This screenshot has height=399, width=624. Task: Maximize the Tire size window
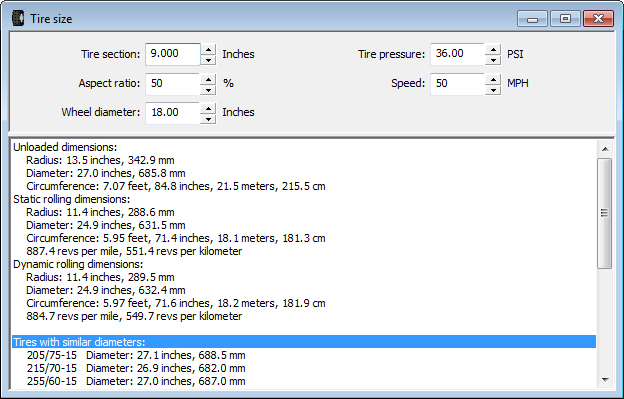tap(566, 19)
